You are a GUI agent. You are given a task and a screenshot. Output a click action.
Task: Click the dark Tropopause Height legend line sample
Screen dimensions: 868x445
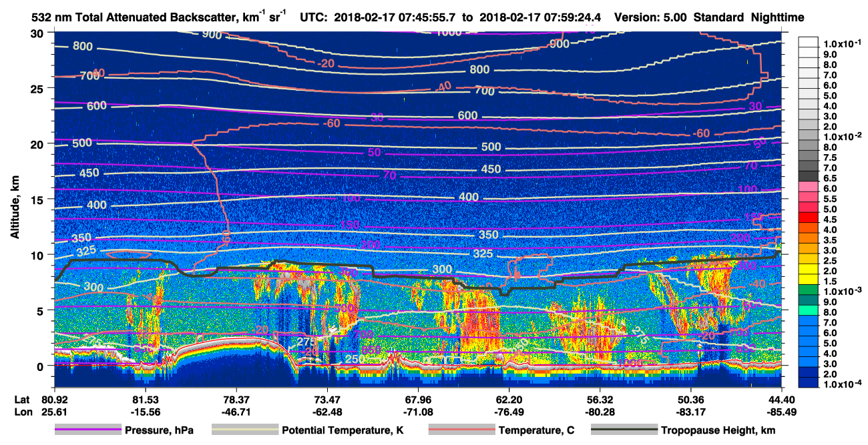(x=624, y=430)
